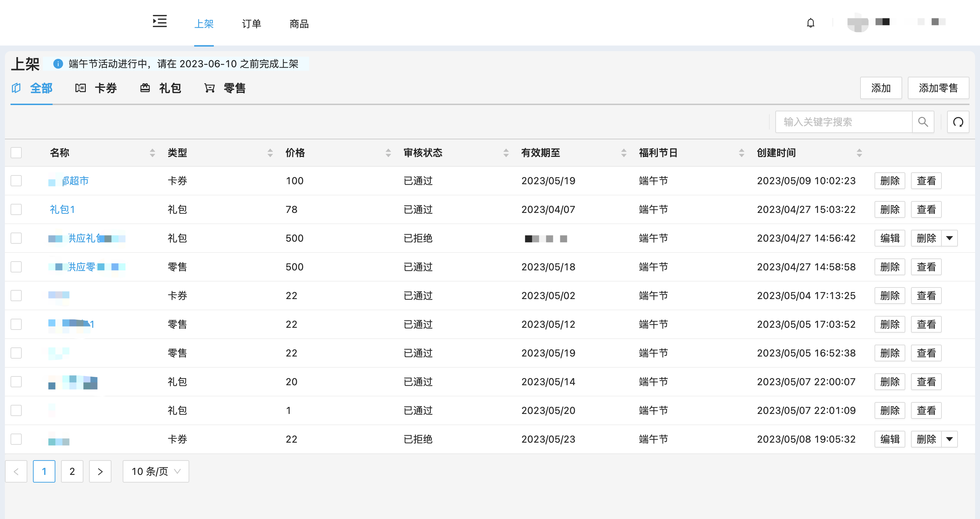The height and width of the screenshot is (519, 980).
Task: Open the 10 条/页 page size dropdown
Action: pos(156,471)
